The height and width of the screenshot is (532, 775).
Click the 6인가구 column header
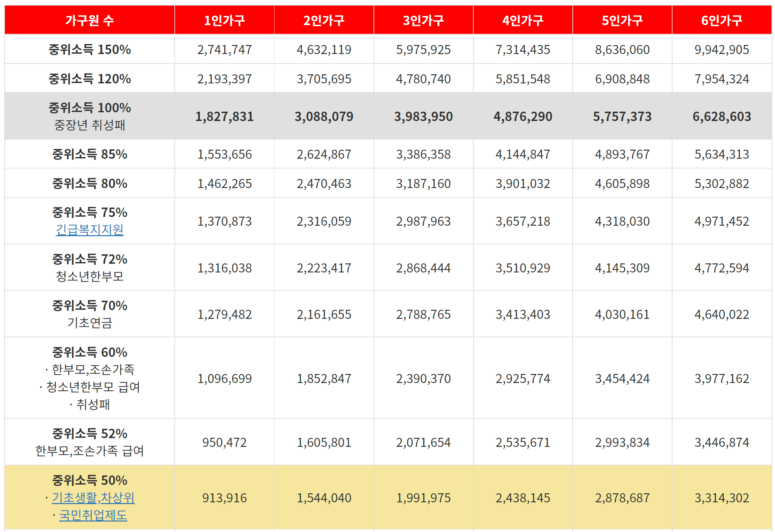[x=721, y=21]
